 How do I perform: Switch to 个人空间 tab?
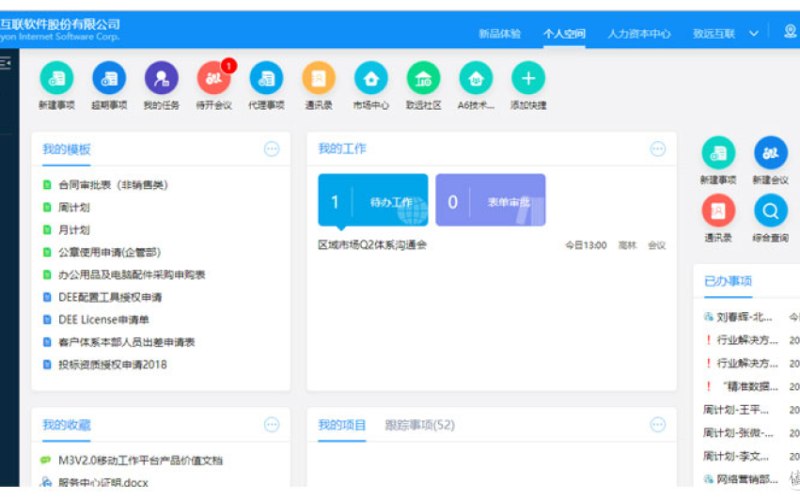(564, 34)
